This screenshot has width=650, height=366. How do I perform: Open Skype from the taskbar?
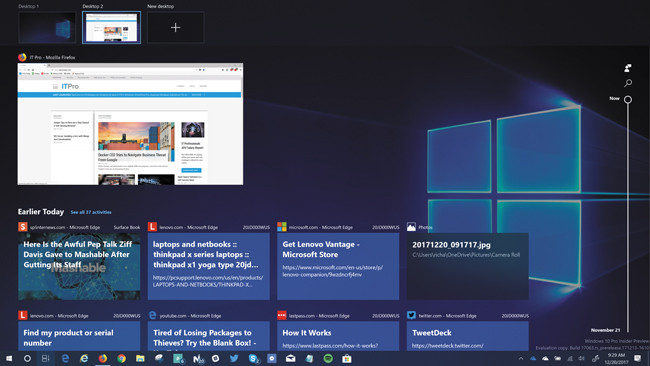tap(253, 359)
